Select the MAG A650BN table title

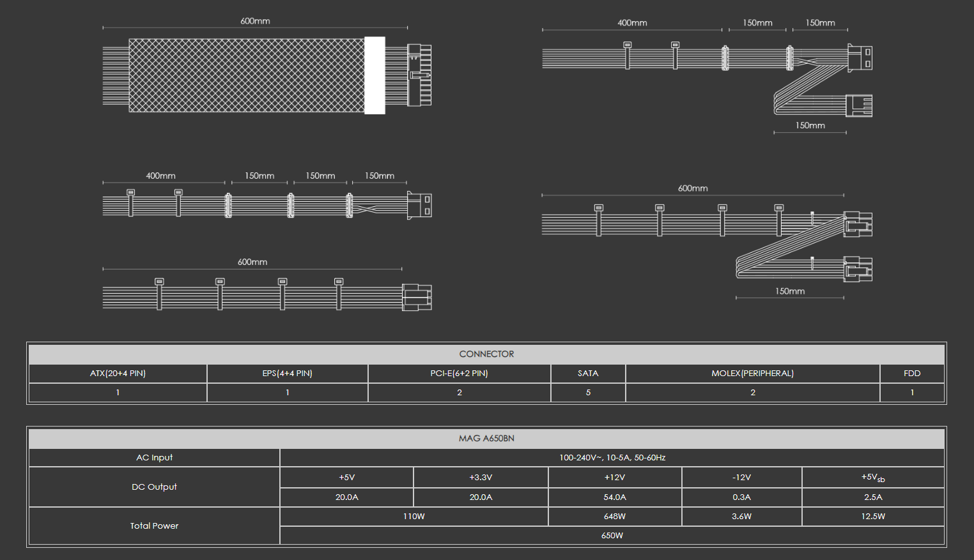486,439
